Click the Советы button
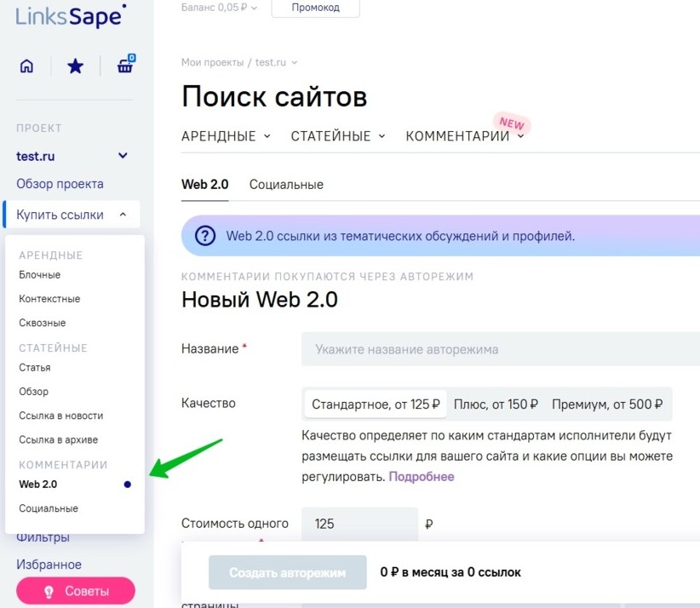The height and width of the screenshot is (608, 700). [76, 591]
